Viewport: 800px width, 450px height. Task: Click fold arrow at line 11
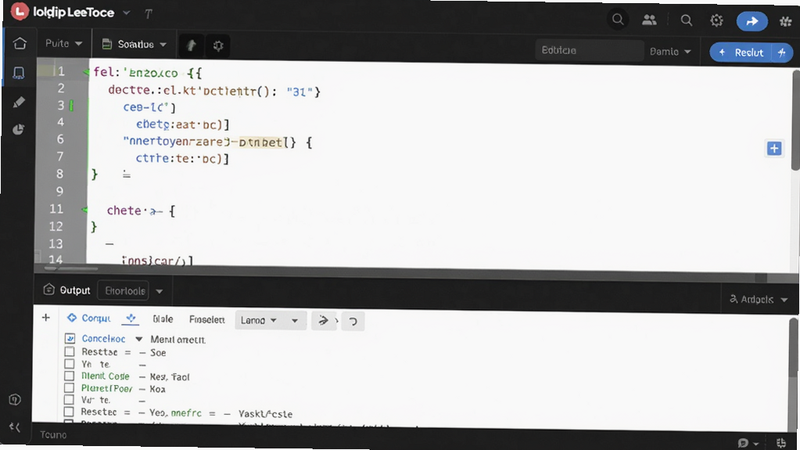pos(85,210)
